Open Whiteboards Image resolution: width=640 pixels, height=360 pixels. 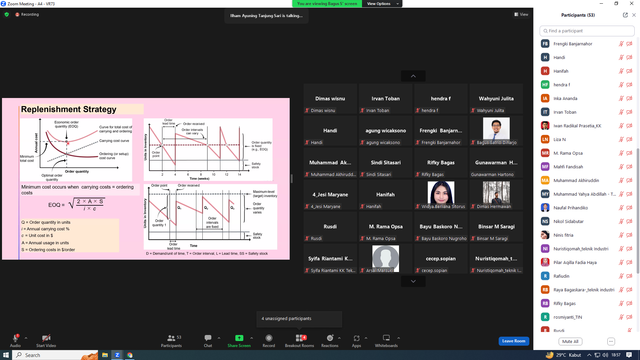pyautogui.click(x=386, y=340)
